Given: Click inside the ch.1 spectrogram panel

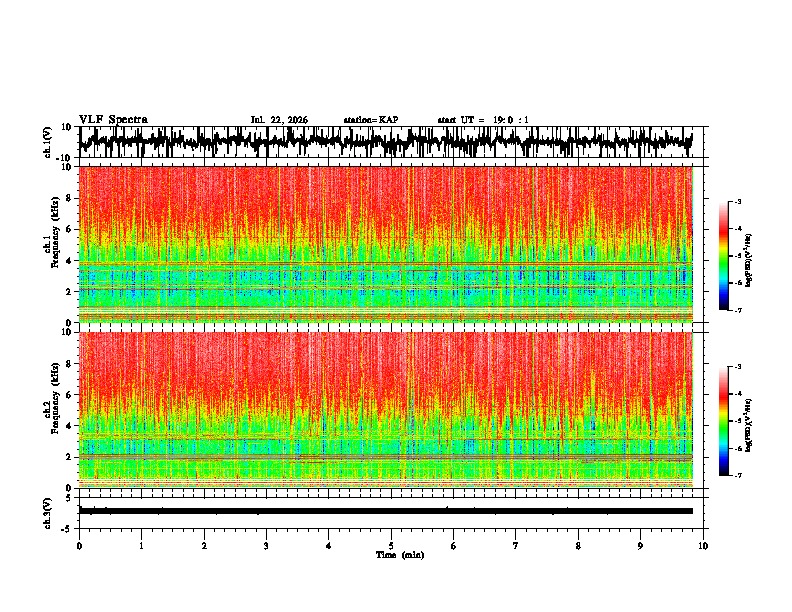Looking at the screenshot, I should point(385,244).
